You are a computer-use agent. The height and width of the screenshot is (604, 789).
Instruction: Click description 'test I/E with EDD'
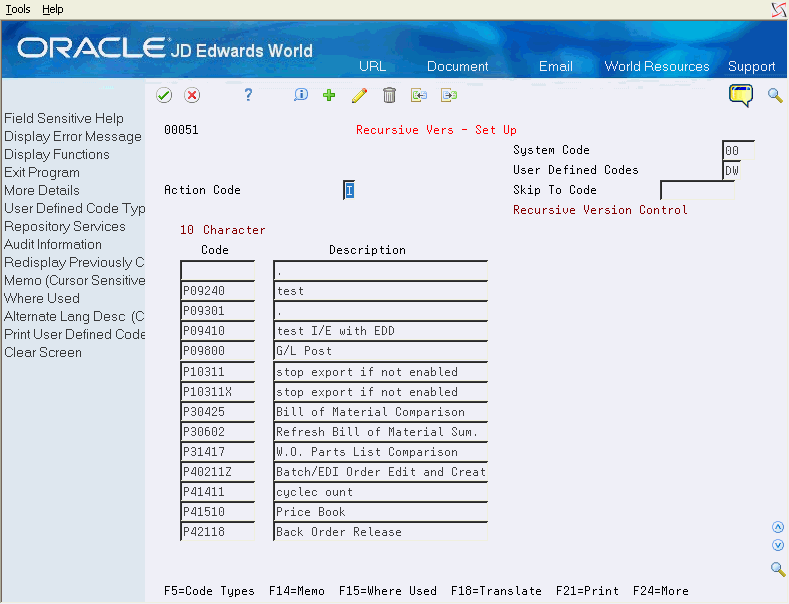[380, 331]
